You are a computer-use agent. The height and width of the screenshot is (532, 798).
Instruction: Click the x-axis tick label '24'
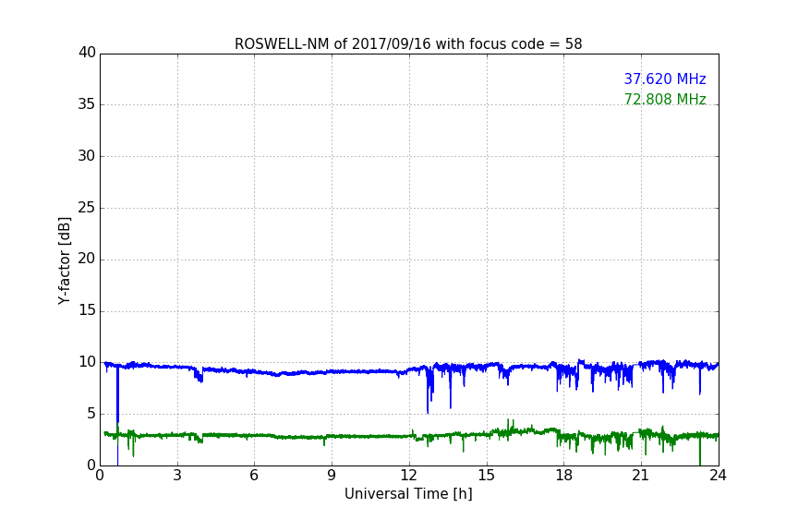718,476
